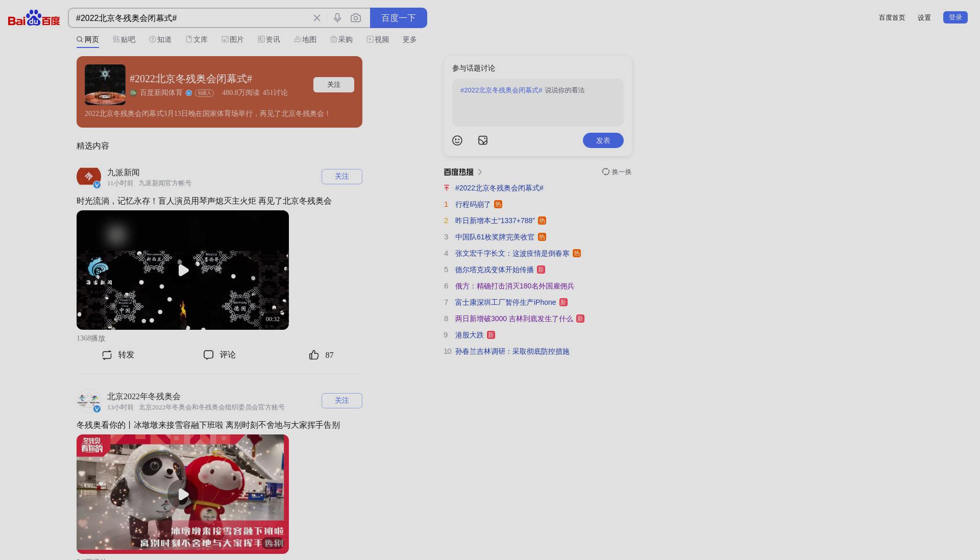Refresh hot list with 换一换
The height and width of the screenshot is (560, 980).
click(617, 172)
